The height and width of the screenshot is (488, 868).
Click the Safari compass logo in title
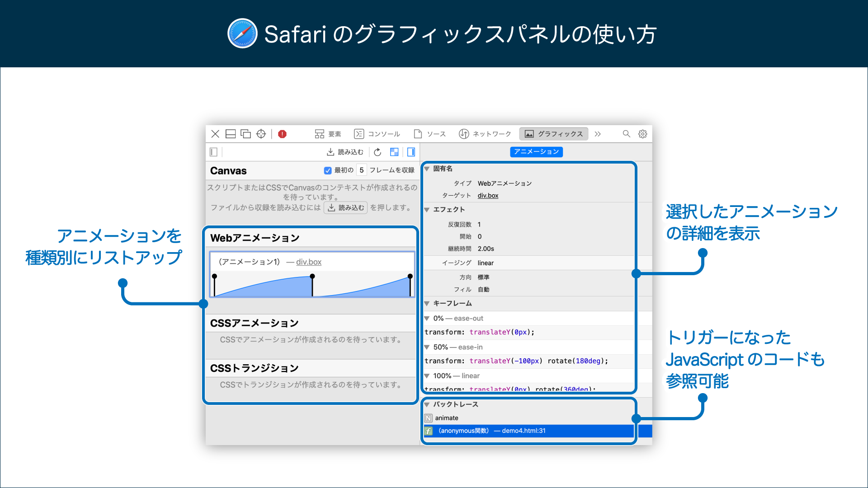tap(242, 33)
